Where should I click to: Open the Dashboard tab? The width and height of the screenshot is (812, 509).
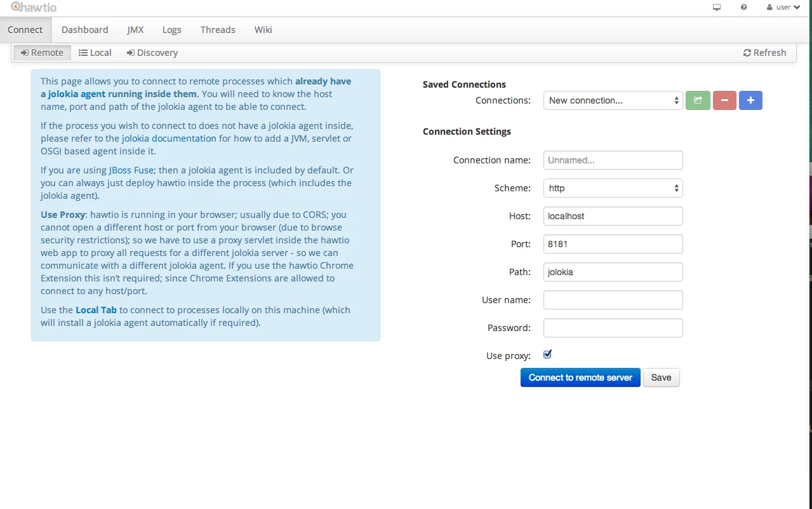coord(85,30)
